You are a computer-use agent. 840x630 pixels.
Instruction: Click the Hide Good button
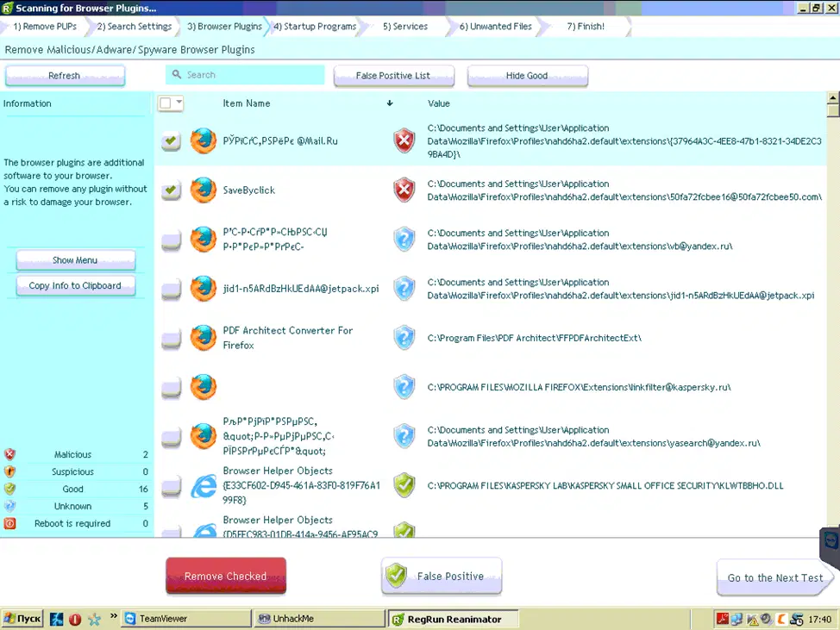pyautogui.click(x=527, y=76)
